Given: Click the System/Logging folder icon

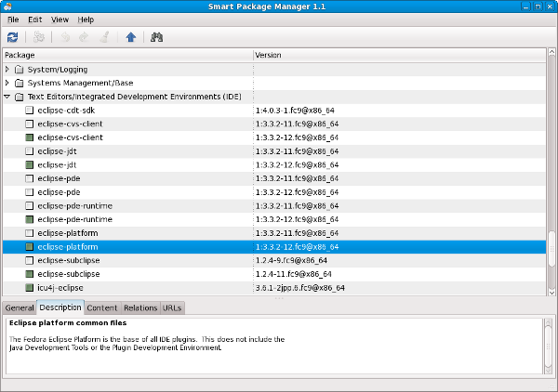Looking at the screenshot, I should coord(20,70).
